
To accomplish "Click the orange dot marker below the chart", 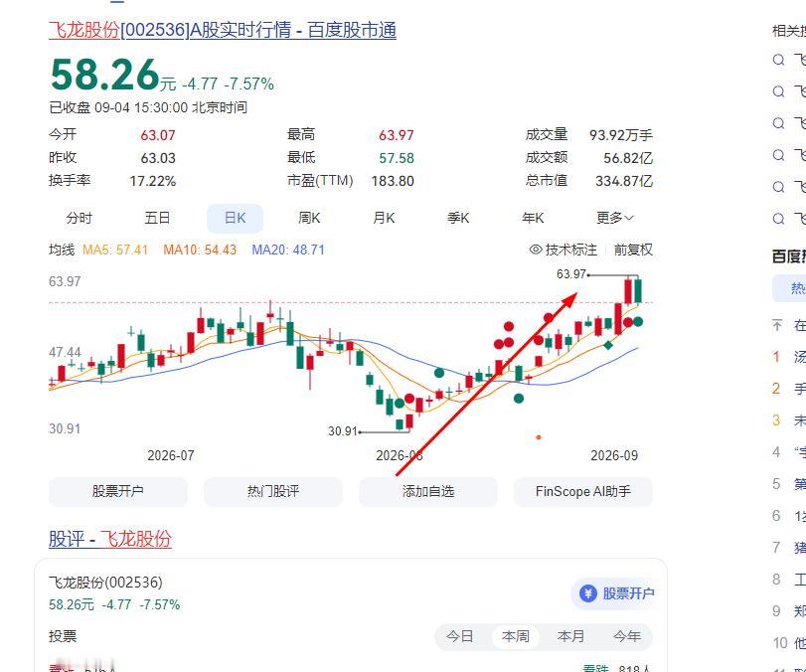I will click(x=539, y=437).
